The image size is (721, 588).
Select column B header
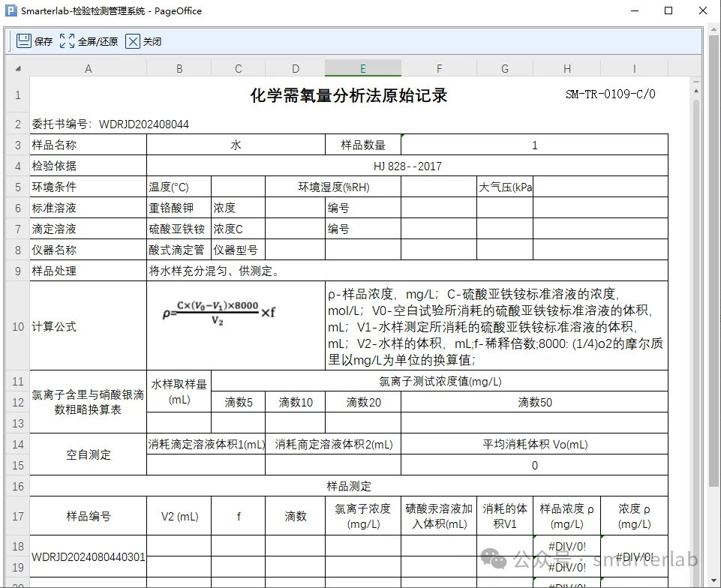click(x=179, y=69)
